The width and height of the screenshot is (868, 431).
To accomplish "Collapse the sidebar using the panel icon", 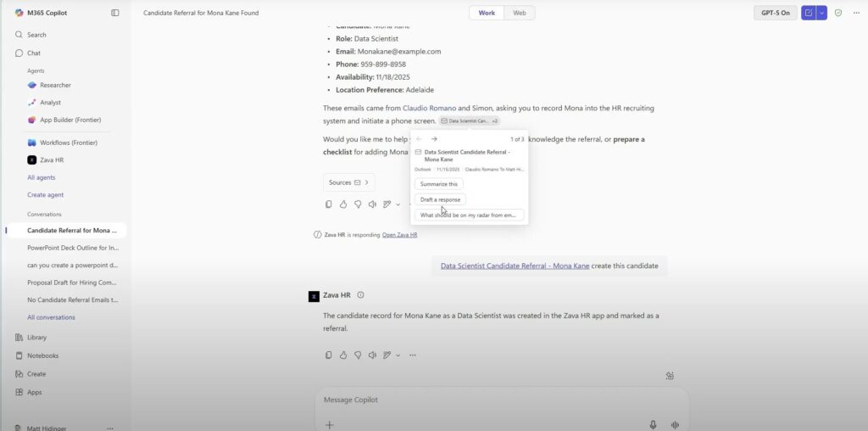I will [x=115, y=13].
